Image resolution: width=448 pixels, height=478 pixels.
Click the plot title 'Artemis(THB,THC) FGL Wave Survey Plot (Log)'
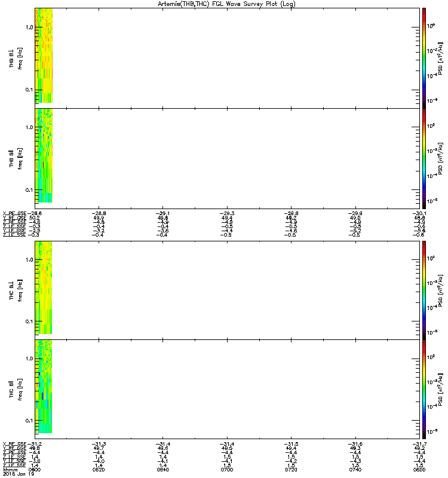226,4
